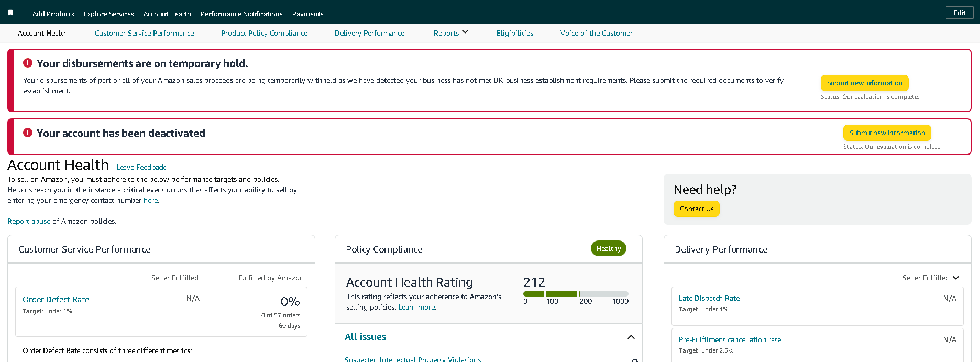Image resolution: width=980 pixels, height=362 pixels.
Task: Open the Reports dropdown menu
Action: 451,33
